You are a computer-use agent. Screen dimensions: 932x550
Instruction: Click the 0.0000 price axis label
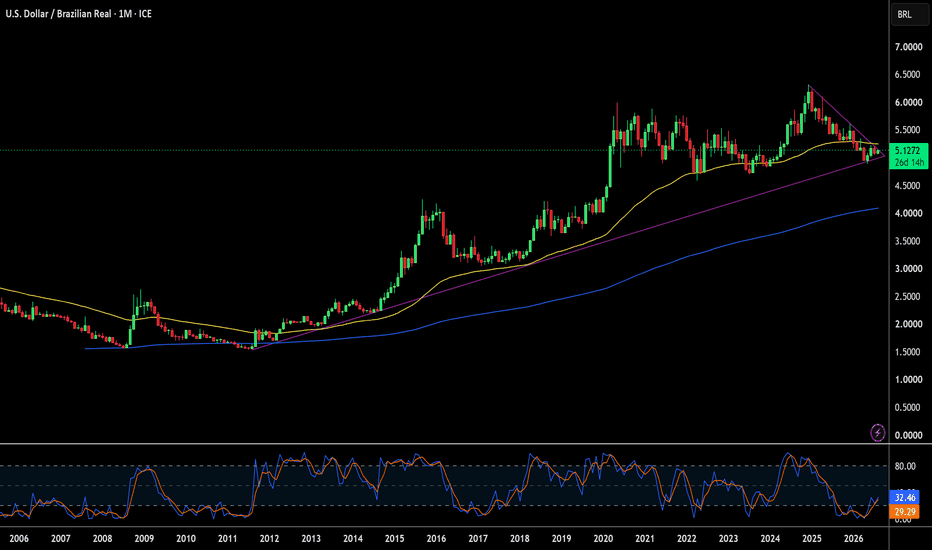(x=908, y=435)
